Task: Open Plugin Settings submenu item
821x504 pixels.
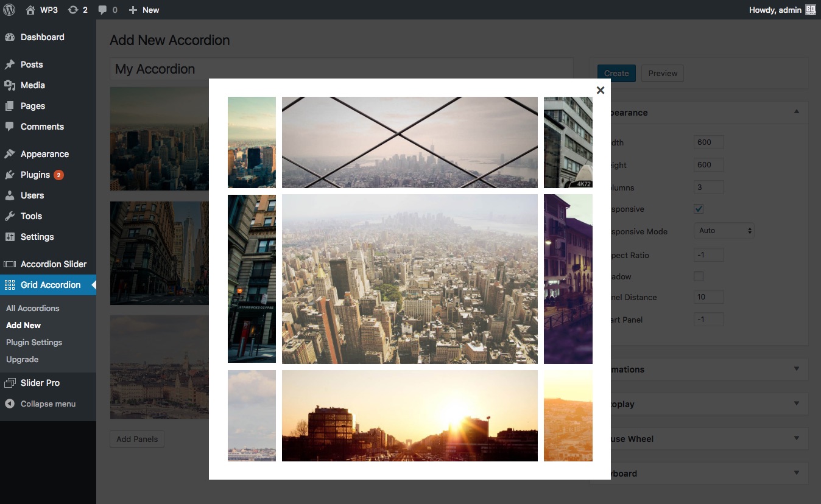Action: (x=34, y=342)
